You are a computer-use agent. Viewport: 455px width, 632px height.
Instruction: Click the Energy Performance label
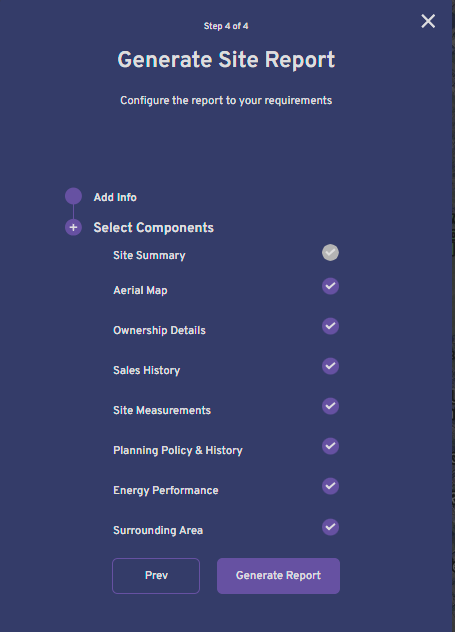pyautogui.click(x=166, y=491)
